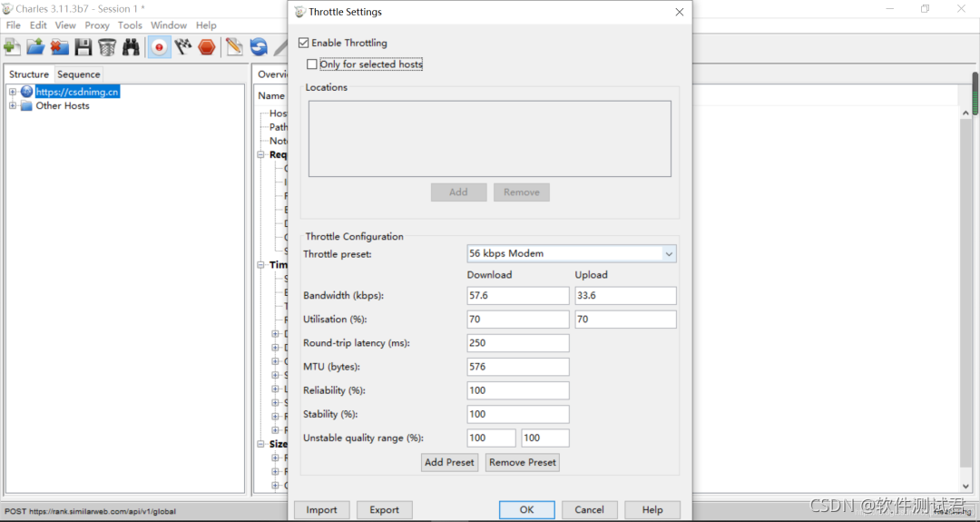
Task: Click the MTU bytes field 576
Action: click(518, 367)
